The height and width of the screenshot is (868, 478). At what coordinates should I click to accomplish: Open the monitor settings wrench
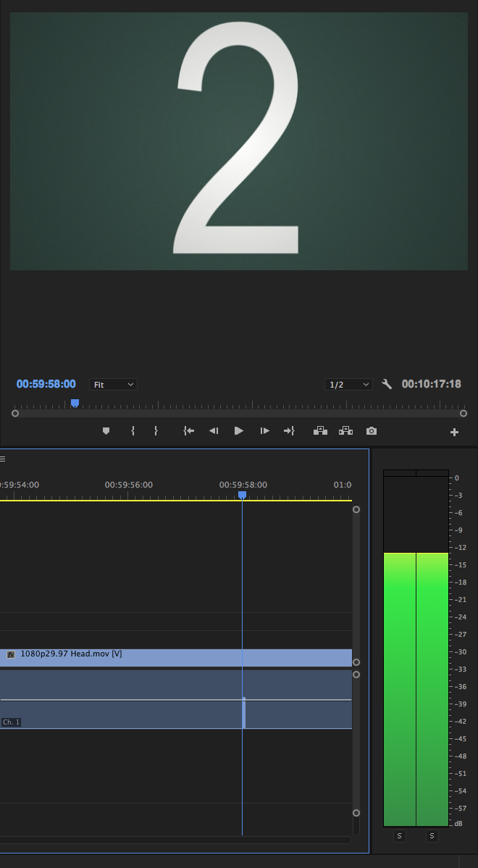pyautogui.click(x=387, y=384)
